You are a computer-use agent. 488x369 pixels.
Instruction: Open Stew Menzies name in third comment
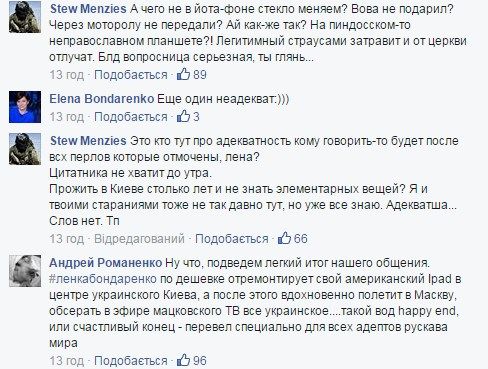click(x=88, y=141)
